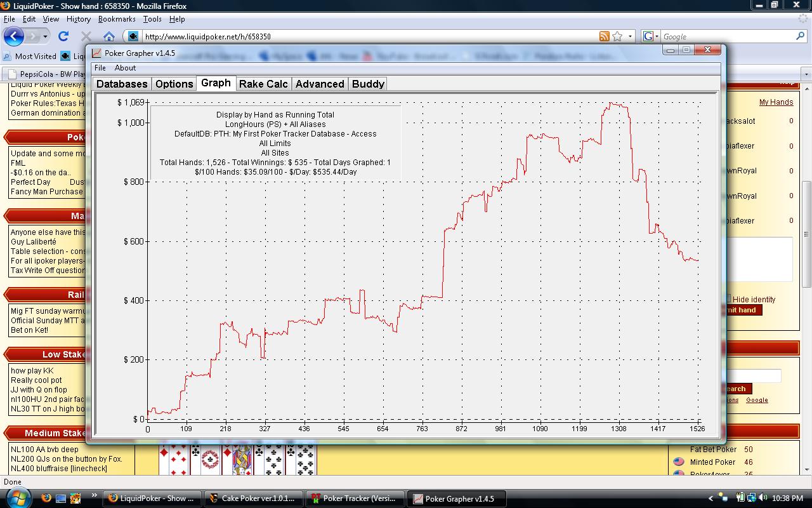Image resolution: width=812 pixels, height=508 pixels.
Task: Open the Most Visited bookmarks folder
Action: [30, 56]
